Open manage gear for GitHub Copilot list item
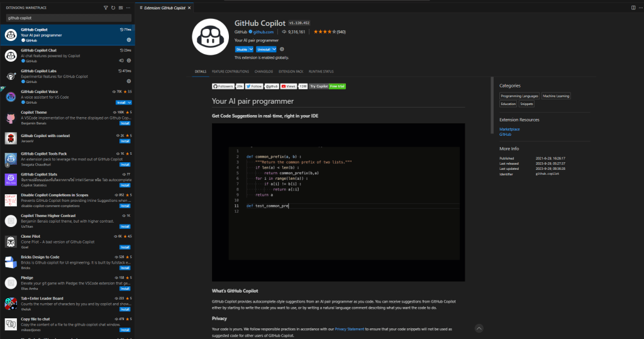644x339 pixels. click(x=128, y=40)
